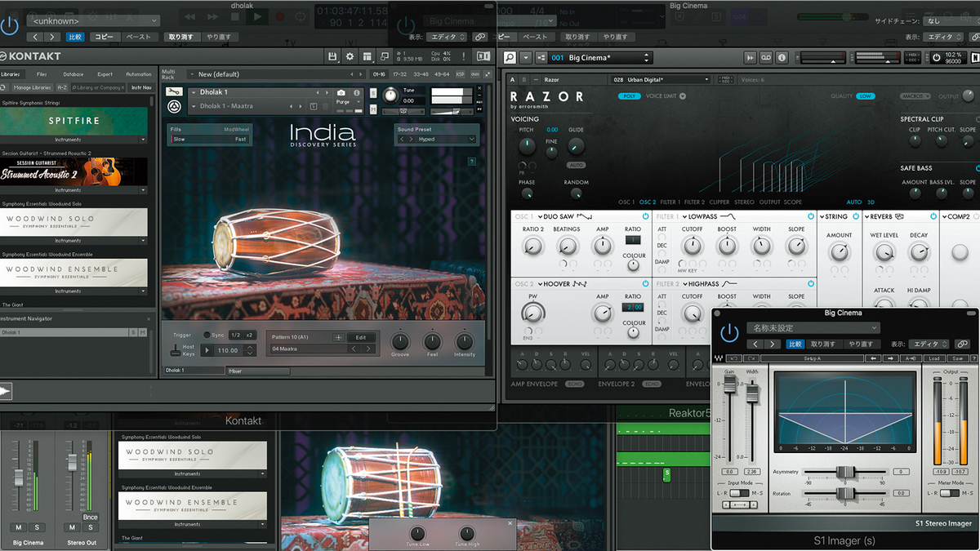The width and height of the screenshot is (980, 551).
Task: Click the stop button in the transport bar
Action: (x=236, y=16)
